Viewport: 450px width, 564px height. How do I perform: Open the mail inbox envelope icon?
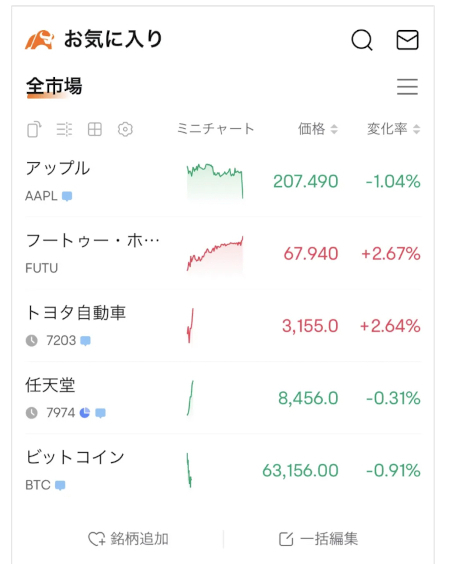[x=407, y=40]
